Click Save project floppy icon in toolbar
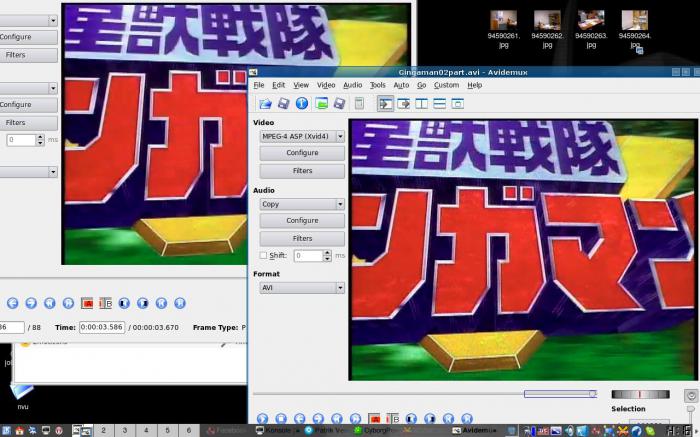700x437 pixels. (x=339, y=104)
